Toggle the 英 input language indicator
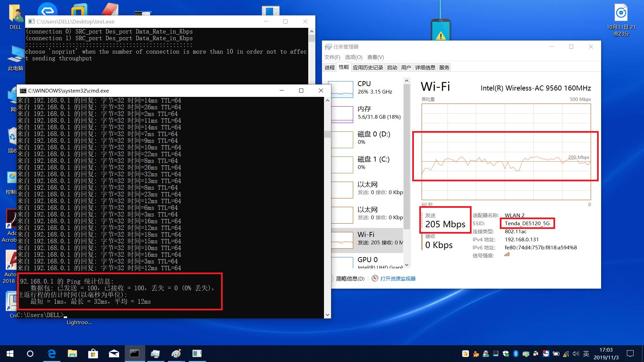This screenshot has width=644, height=362. coord(586,354)
